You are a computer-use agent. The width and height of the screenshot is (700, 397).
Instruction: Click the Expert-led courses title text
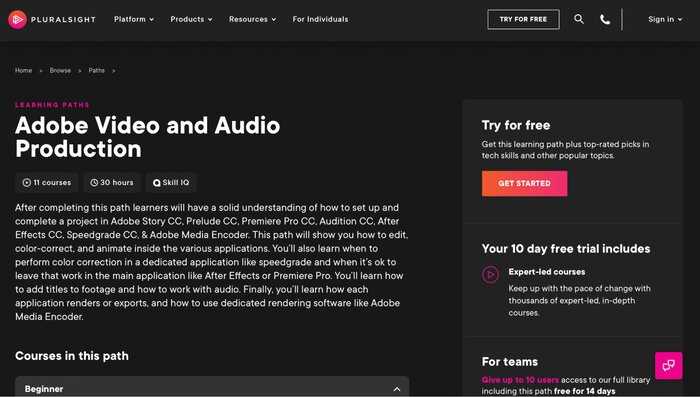point(546,272)
